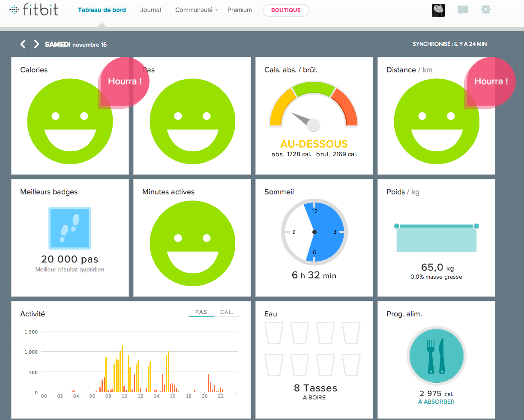Open the Journal tab
The image size is (524, 420).
coord(151,10)
